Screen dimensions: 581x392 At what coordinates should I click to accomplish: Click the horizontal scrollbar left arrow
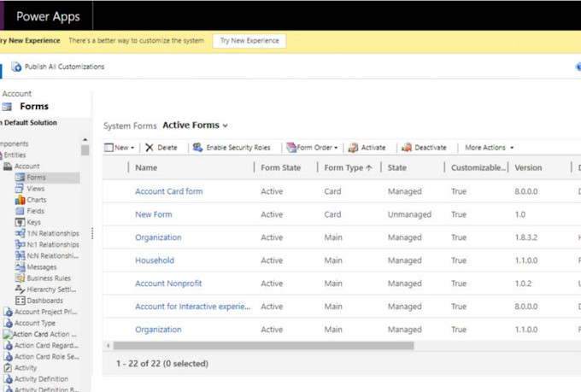(x=109, y=346)
